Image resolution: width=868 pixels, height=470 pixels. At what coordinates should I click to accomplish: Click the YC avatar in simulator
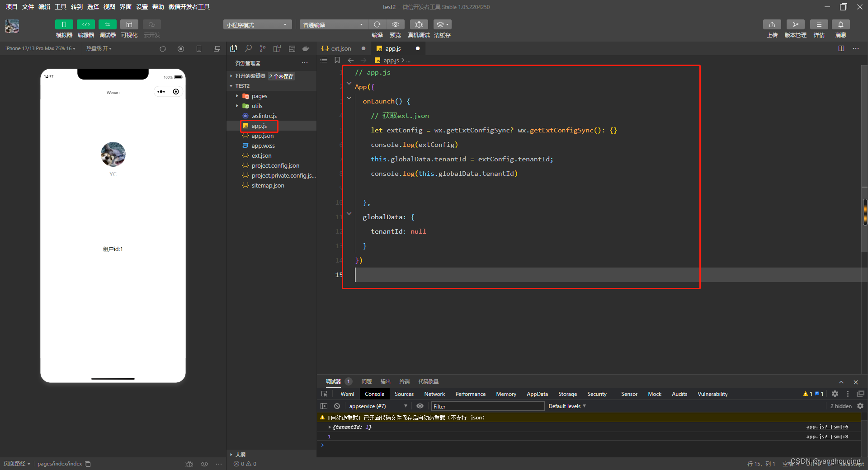113,154
